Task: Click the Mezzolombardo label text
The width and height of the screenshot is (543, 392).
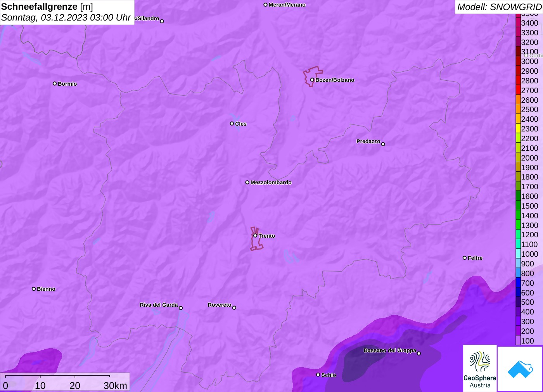Action: pos(271,182)
